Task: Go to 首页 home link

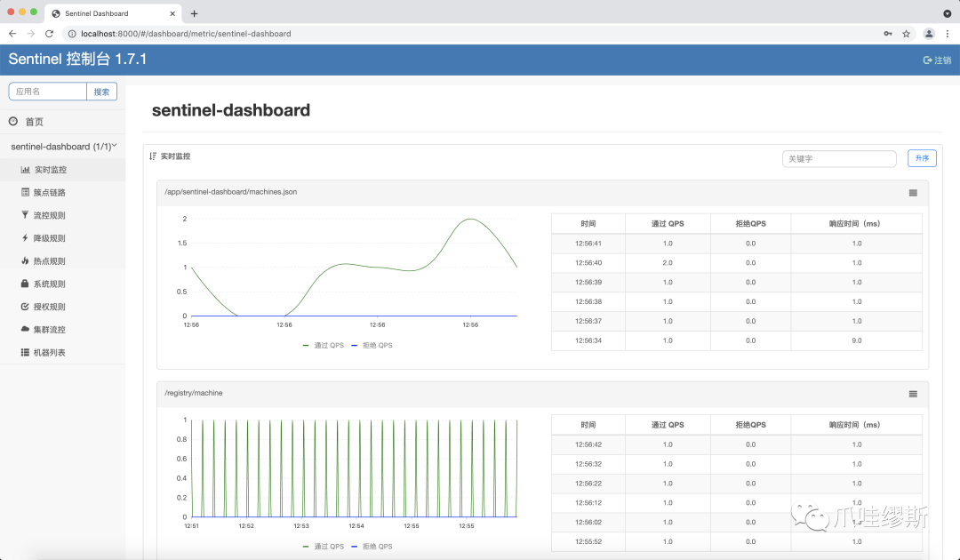Action: tap(62, 122)
